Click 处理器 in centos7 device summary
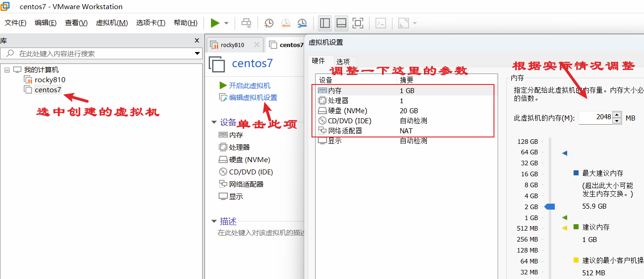Viewport: 644px width, 279px height. [x=239, y=147]
